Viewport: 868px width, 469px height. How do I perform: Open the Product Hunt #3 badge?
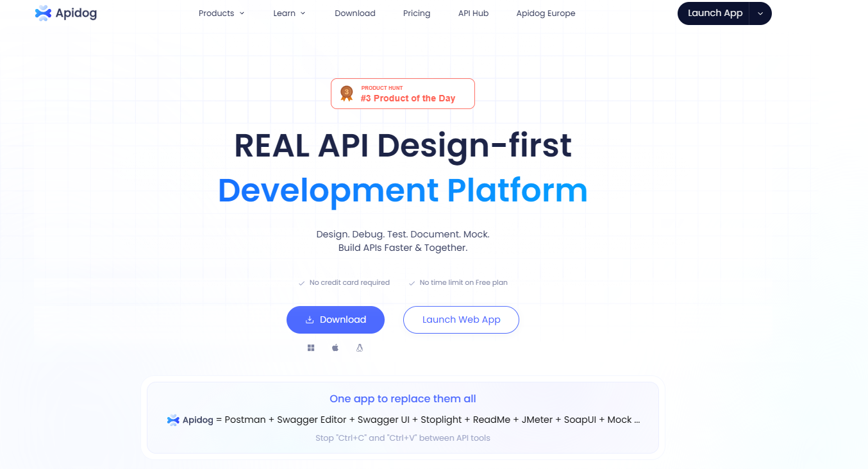click(403, 94)
